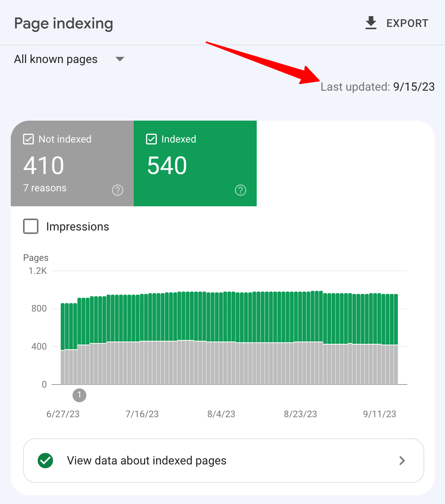Image resolution: width=445 pixels, height=504 pixels.
Task: Click the 7 reasons text
Action: click(45, 188)
